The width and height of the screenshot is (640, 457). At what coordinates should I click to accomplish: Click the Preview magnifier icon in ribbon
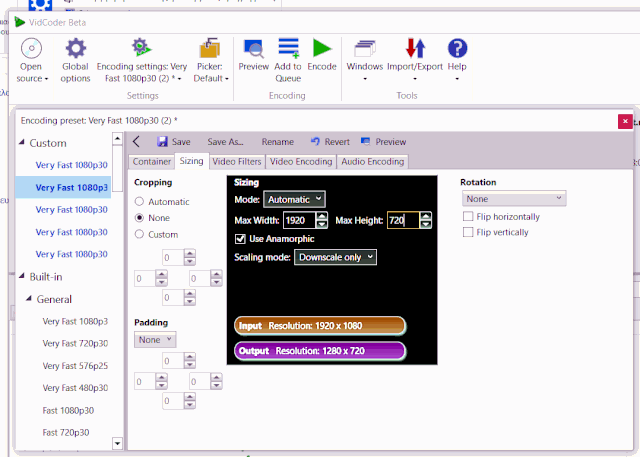(x=253, y=49)
